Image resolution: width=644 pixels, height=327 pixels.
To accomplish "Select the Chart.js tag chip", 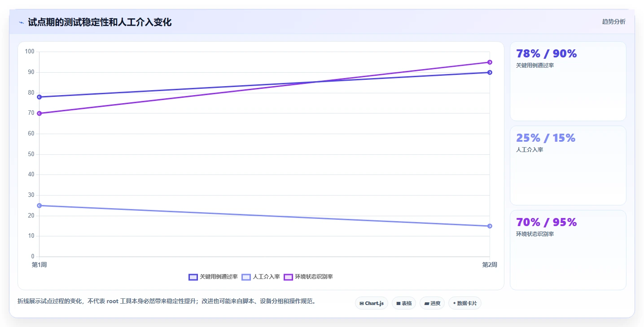I will point(372,303).
